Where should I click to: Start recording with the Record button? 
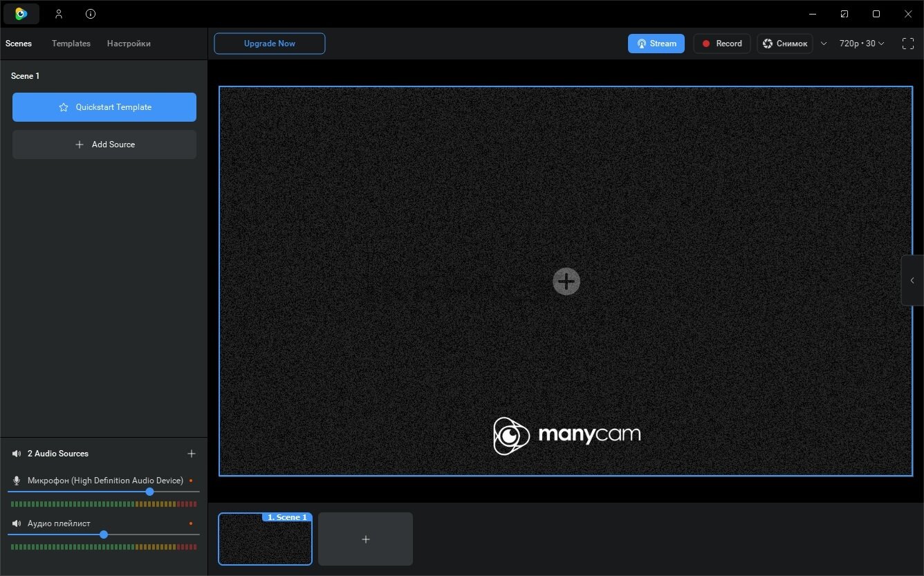tap(722, 44)
